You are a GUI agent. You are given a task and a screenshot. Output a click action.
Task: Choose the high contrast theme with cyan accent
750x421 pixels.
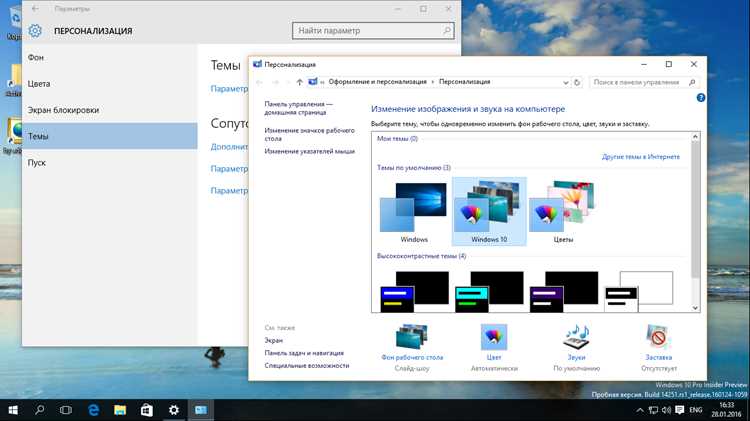point(489,292)
